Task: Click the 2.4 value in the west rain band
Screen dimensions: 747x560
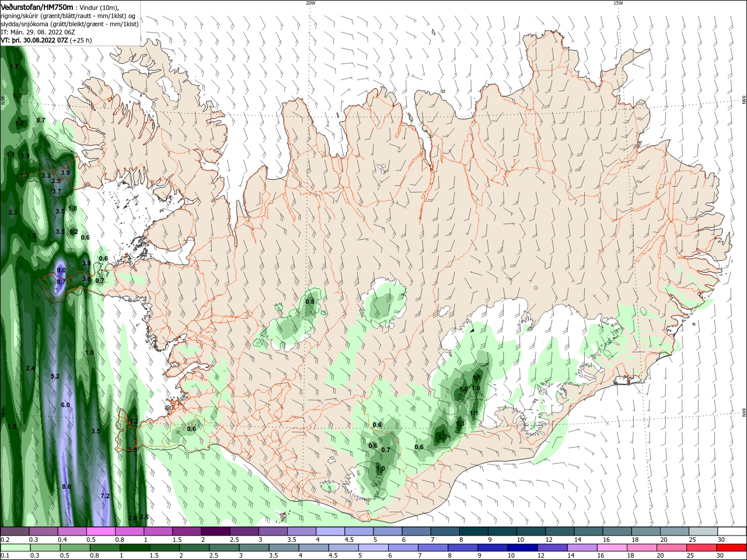Action: pos(30,368)
